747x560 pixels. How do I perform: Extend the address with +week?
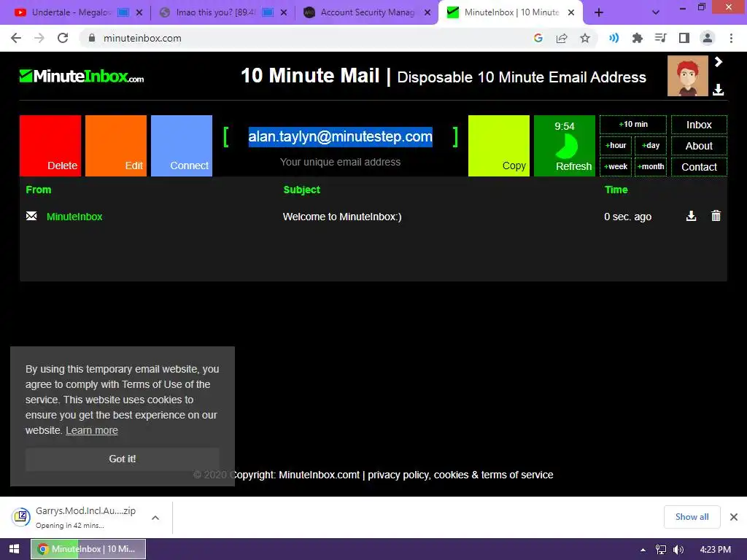(x=616, y=167)
